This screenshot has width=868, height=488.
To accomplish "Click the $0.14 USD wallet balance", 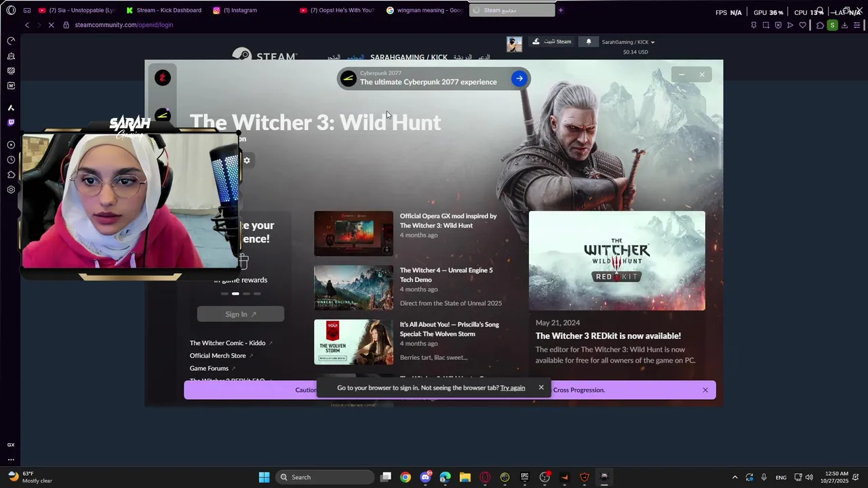I will 635,52.
